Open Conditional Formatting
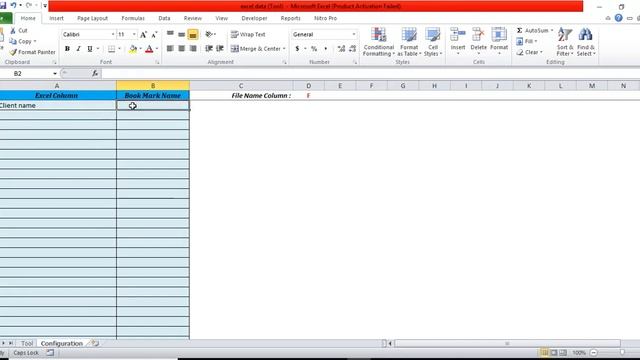The image size is (640, 360). click(x=379, y=42)
